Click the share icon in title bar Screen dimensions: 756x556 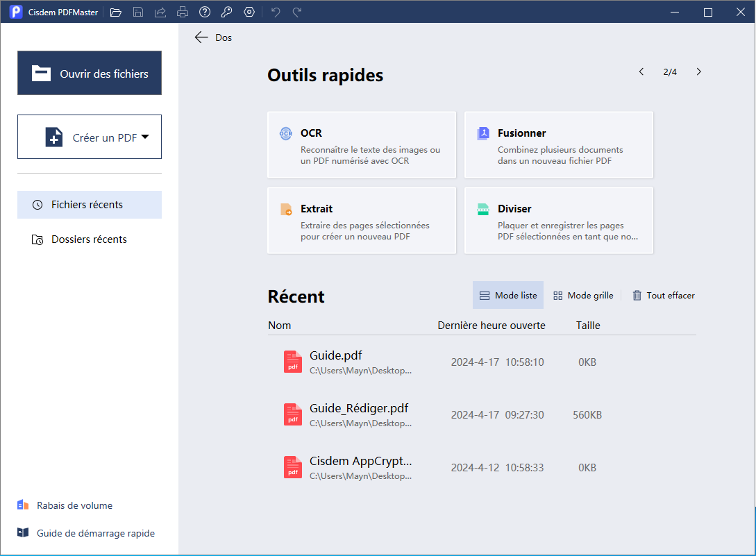pyautogui.click(x=160, y=12)
